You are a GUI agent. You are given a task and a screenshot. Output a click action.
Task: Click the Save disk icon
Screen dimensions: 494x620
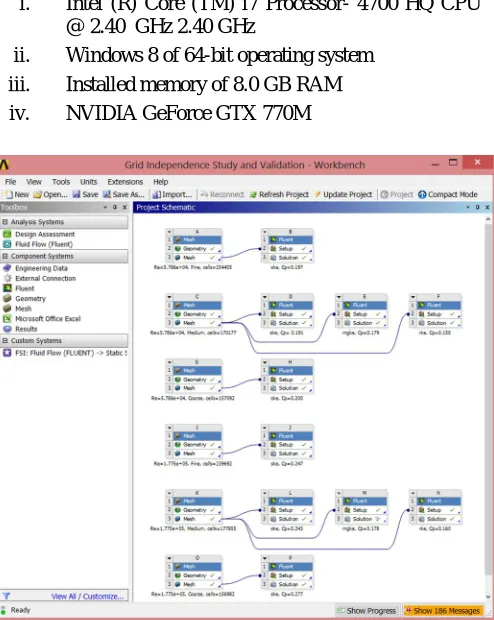click(x=76, y=195)
